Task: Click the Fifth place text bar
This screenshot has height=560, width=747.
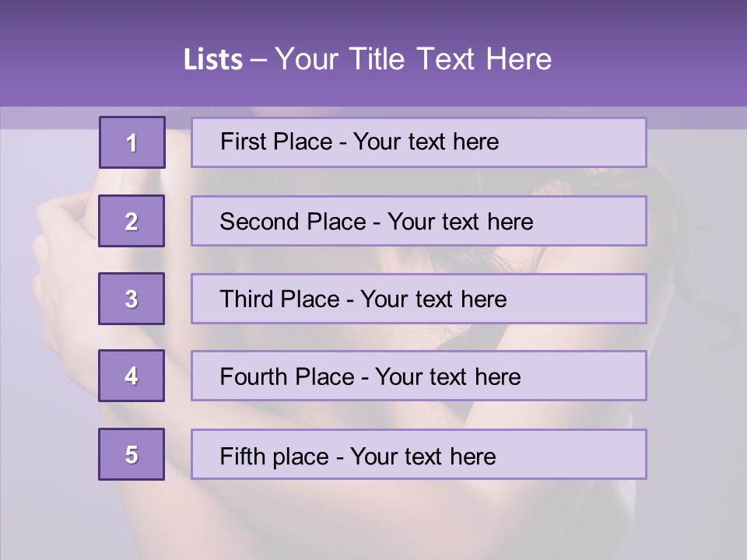Action: coord(419,454)
